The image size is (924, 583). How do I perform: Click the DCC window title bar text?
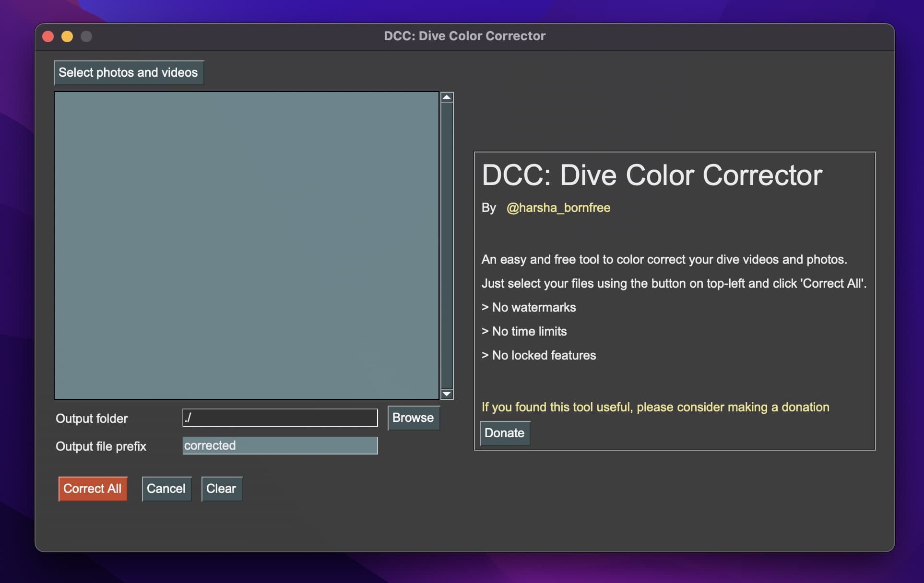464,36
